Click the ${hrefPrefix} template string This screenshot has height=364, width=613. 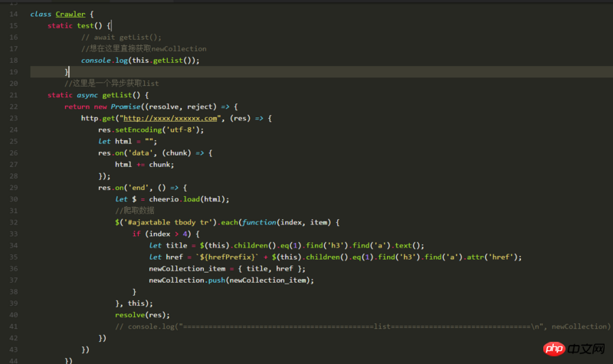(227, 257)
